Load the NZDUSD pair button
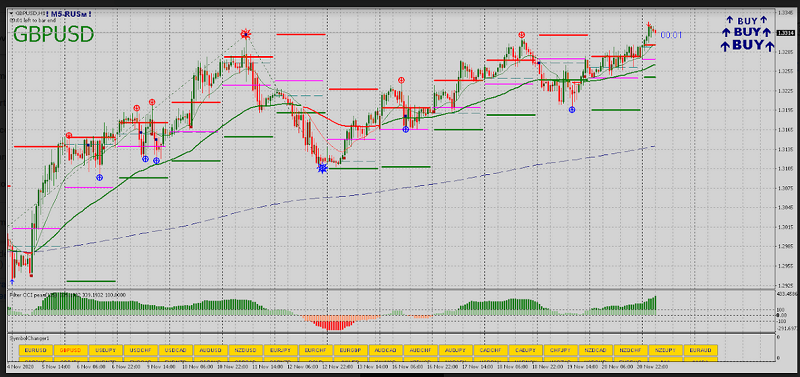 click(245, 350)
